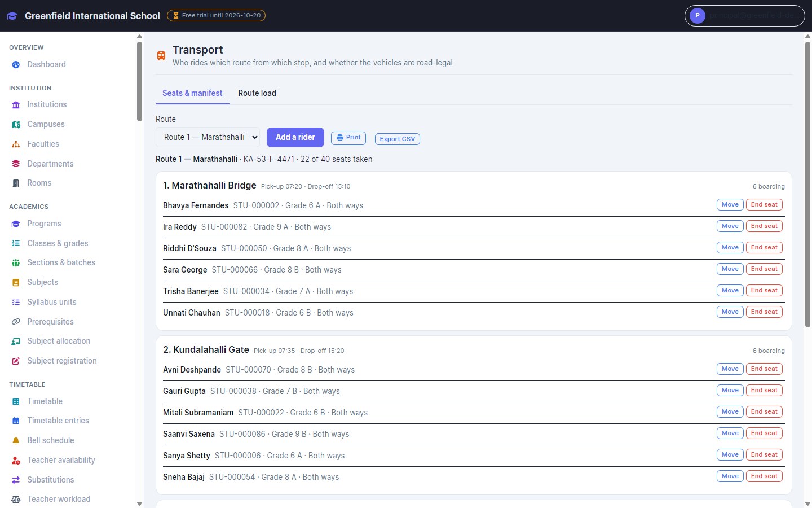Viewport: 812px width, 508px height.
Task: Click the Sections & batches people icon
Action: pos(16,263)
